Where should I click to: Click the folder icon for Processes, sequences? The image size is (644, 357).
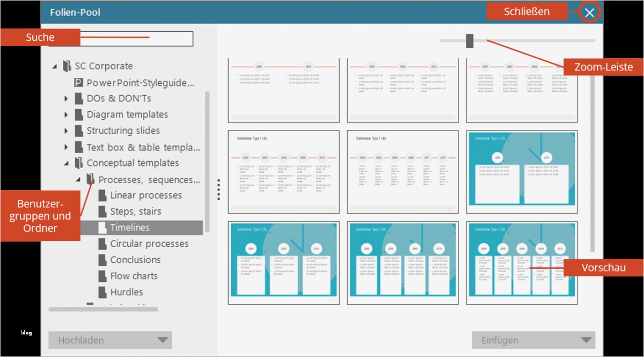(91, 179)
